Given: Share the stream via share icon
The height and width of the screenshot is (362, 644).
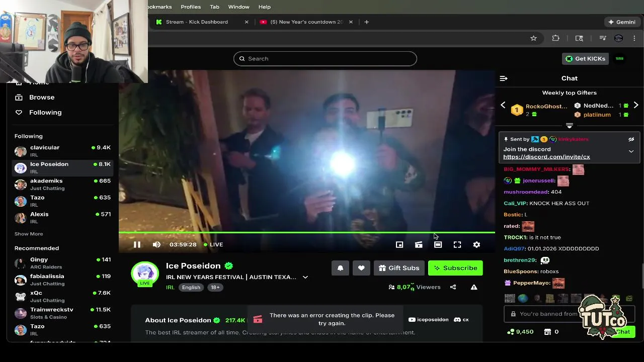Looking at the screenshot, I should (453, 287).
